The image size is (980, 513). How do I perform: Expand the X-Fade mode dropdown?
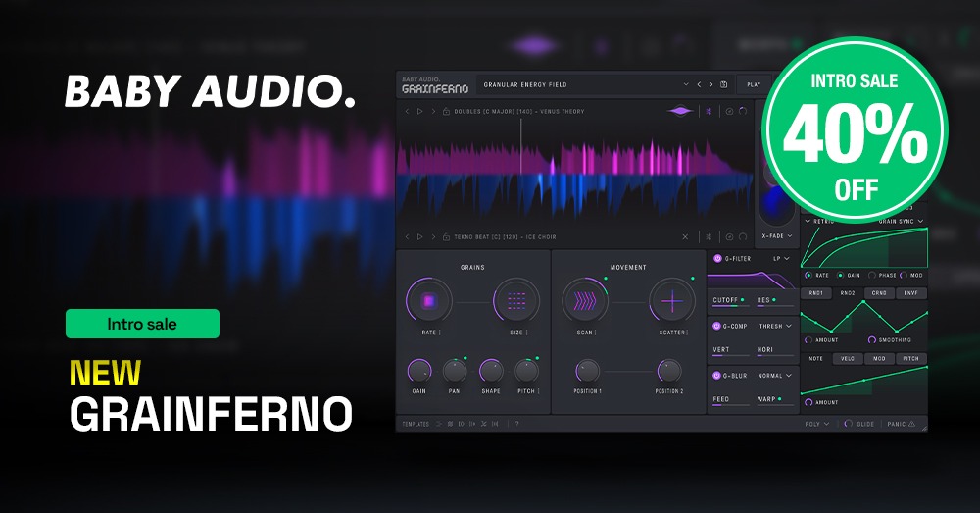[x=776, y=237]
